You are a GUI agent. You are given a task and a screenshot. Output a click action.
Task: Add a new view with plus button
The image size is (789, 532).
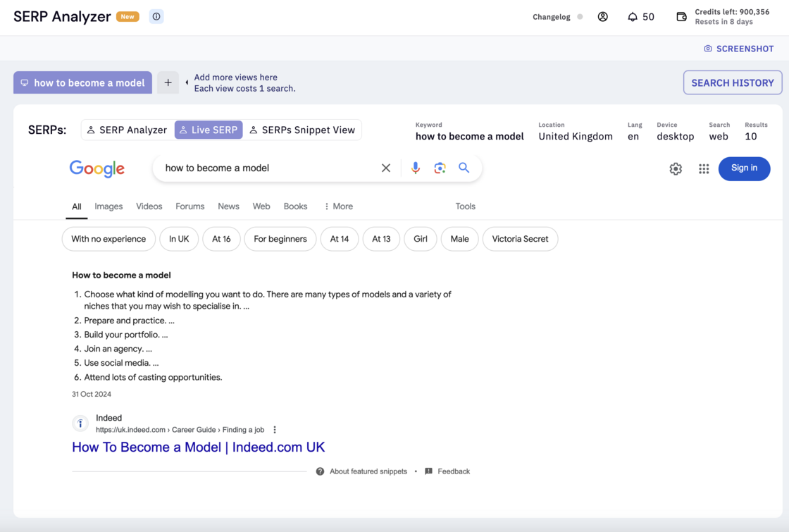pyautogui.click(x=168, y=82)
